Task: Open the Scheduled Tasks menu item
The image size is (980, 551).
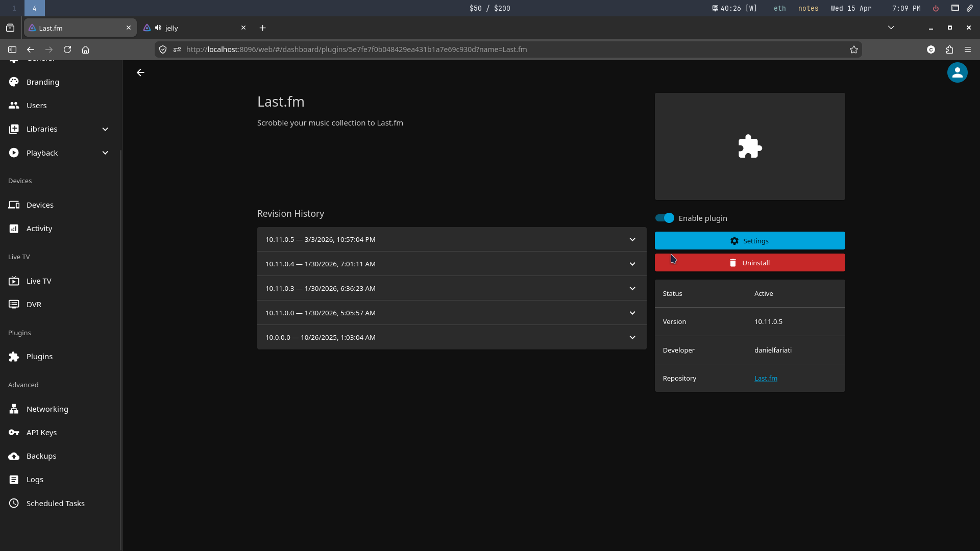Action: 60,503
